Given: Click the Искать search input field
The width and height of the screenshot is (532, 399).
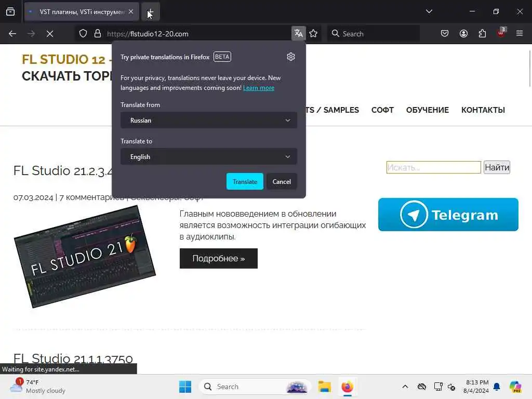Looking at the screenshot, I should pyautogui.click(x=434, y=167).
